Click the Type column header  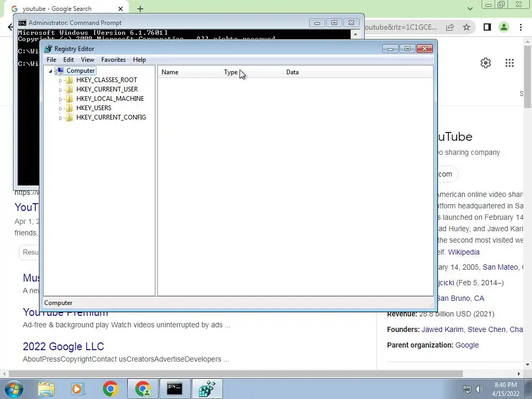click(251, 72)
